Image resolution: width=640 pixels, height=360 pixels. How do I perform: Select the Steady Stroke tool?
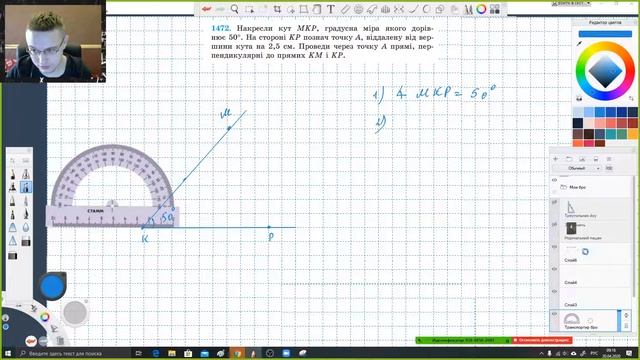pyautogui.click(x=413, y=9)
